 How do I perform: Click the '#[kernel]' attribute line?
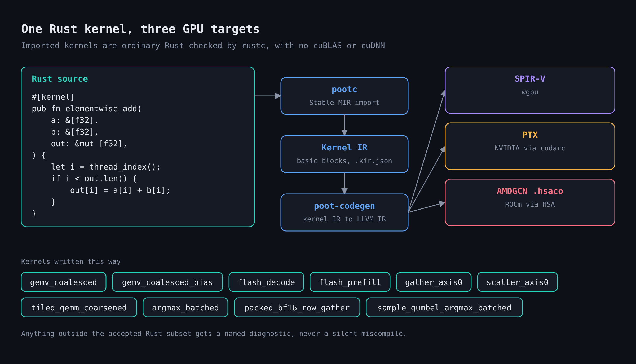click(x=53, y=97)
